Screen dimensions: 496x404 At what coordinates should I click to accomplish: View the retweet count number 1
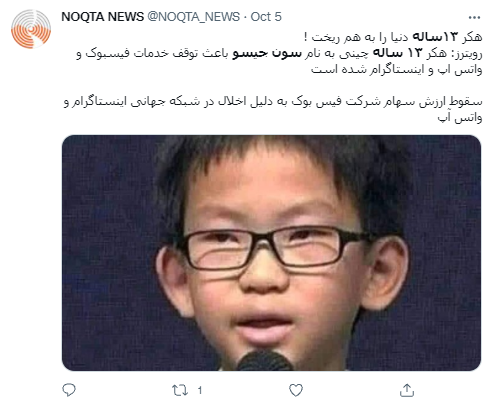(200, 390)
